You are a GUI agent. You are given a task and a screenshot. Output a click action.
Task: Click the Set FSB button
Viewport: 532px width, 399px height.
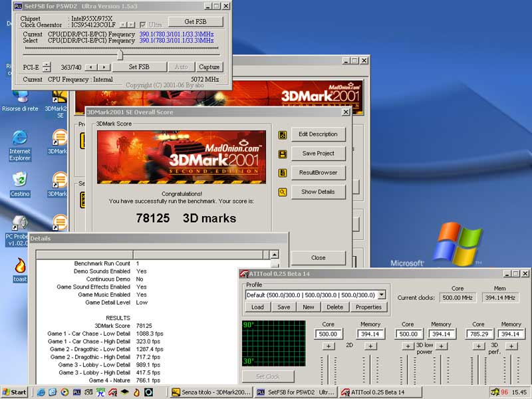pyautogui.click(x=139, y=67)
